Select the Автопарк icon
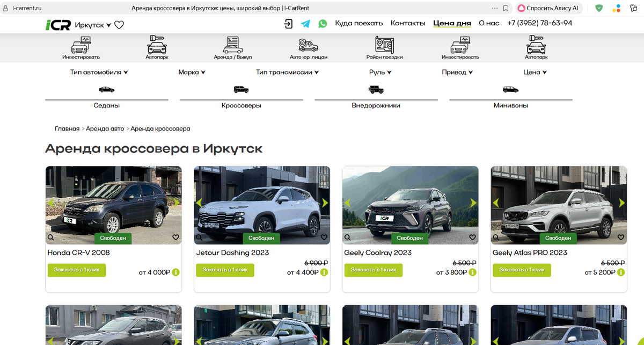 [x=156, y=44]
